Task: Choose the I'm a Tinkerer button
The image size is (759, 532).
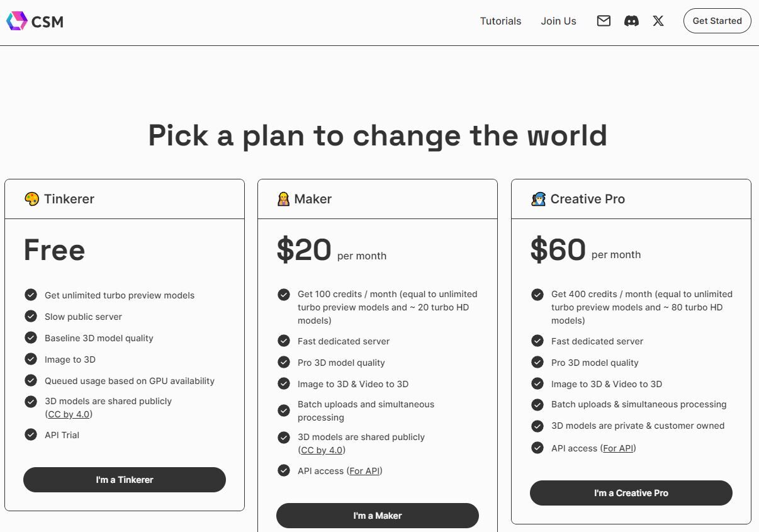Action: (125, 480)
